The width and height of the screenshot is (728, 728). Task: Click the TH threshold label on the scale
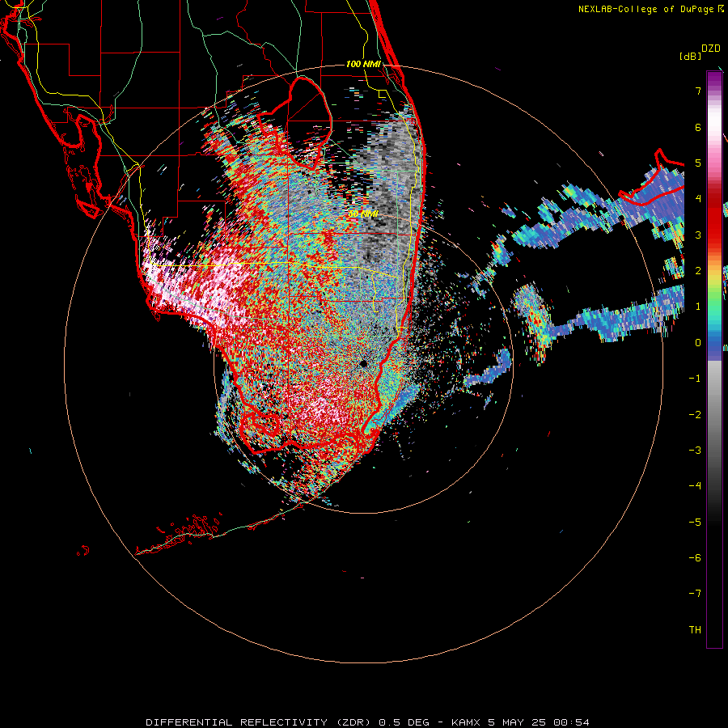[x=695, y=630]
